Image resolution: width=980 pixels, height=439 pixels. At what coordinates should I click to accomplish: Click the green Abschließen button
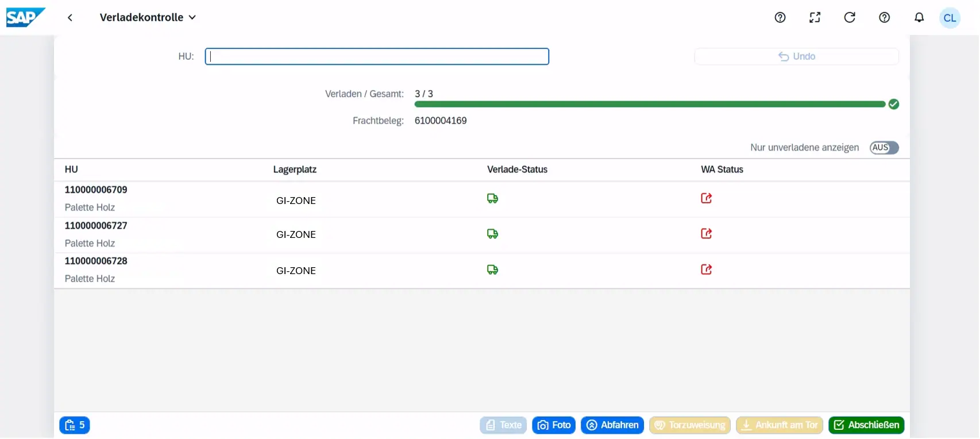point(866,425)
